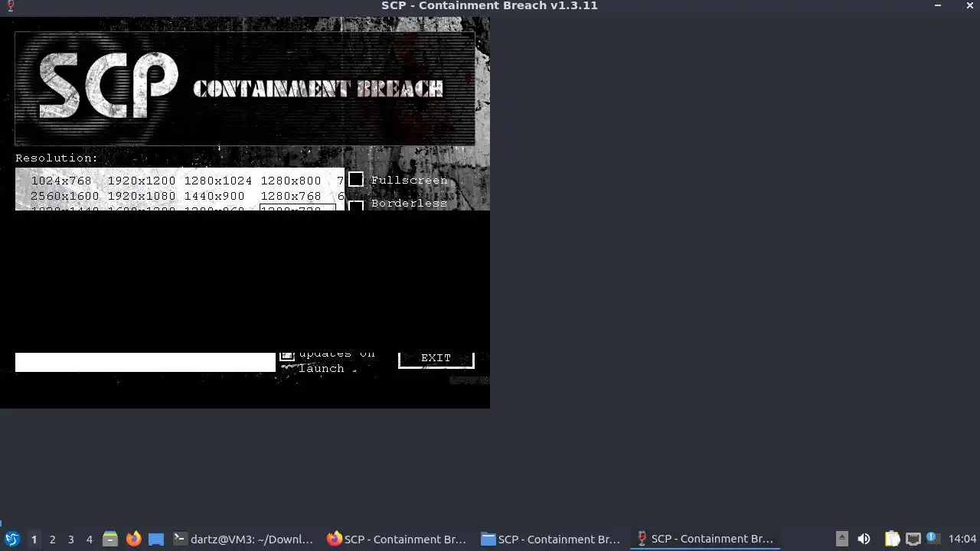Enable the Fullscreen checkbox
This screenshot has width=980, height=551.
pos(356,179)
